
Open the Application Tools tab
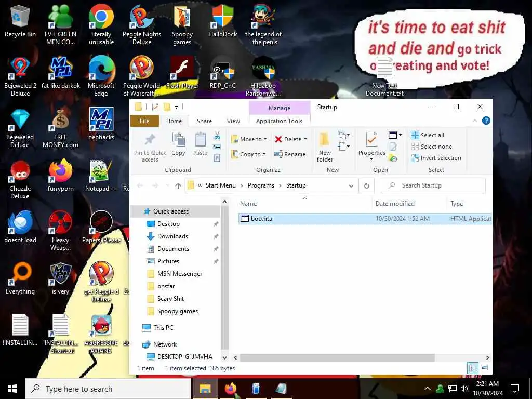[x=279, y=121]
